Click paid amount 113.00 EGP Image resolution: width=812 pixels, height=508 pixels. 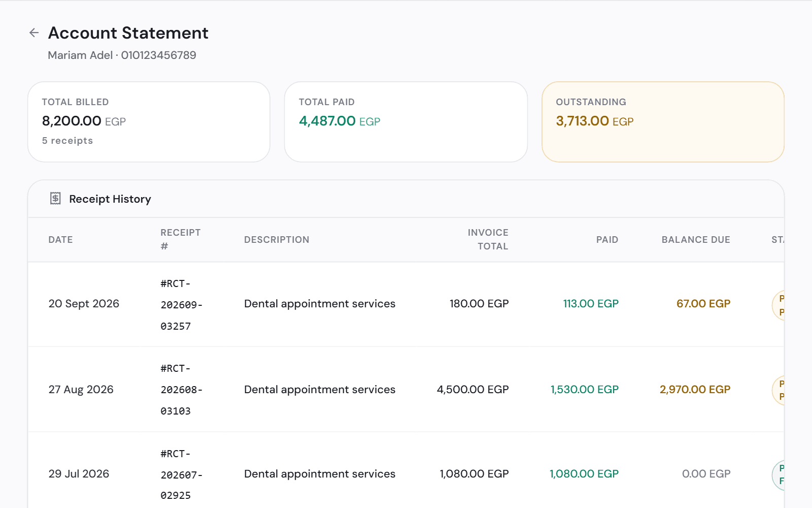591,304
